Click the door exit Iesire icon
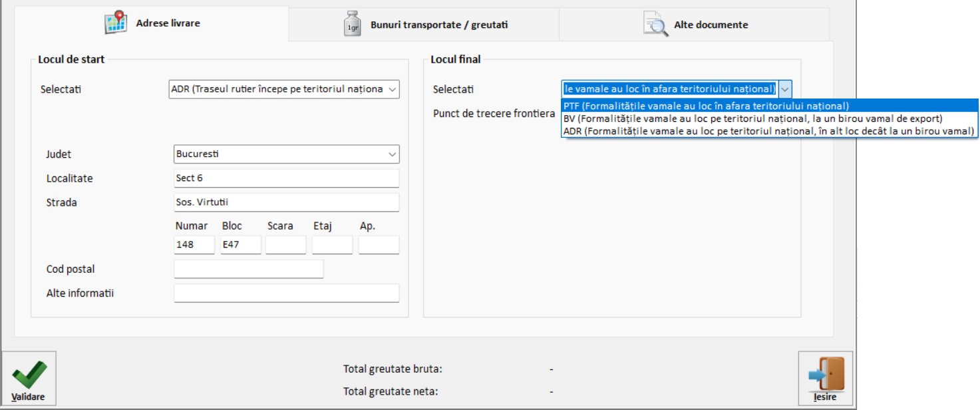 [826, 373]
